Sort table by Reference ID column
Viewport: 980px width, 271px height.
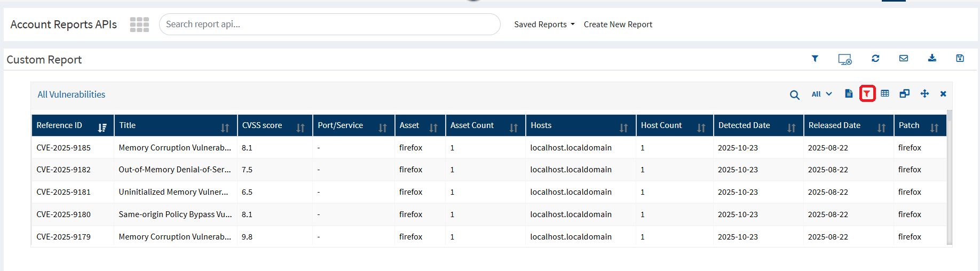coord(102,127)
